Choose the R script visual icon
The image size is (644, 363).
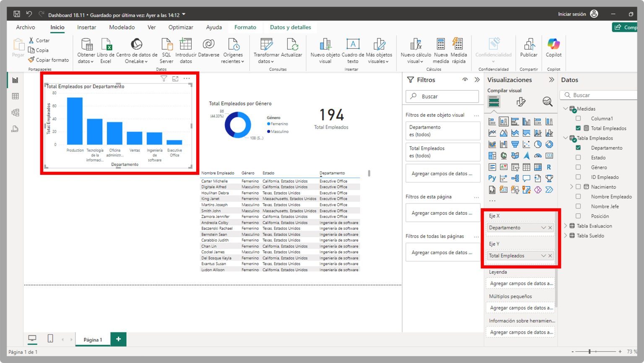coord(549,167)
